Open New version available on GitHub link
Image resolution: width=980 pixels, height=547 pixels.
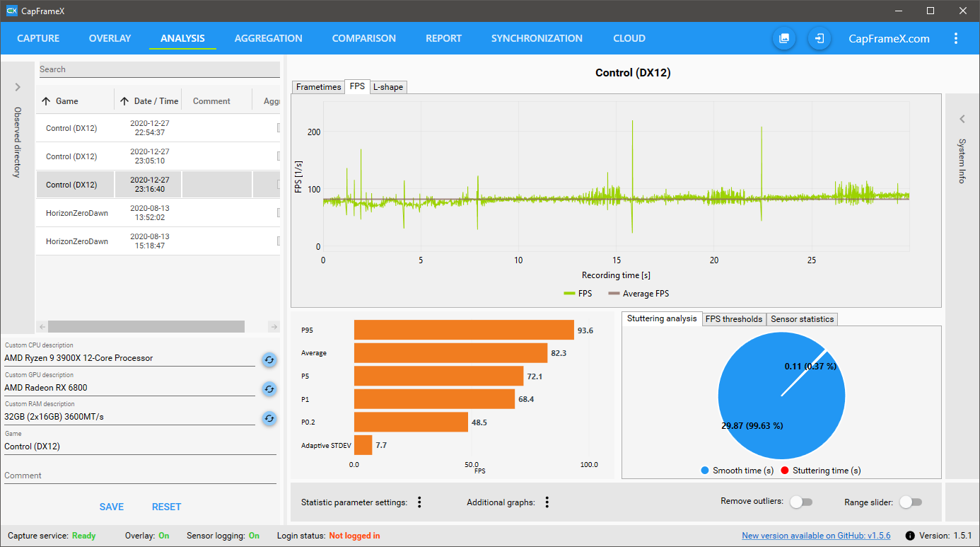(816, 536)
